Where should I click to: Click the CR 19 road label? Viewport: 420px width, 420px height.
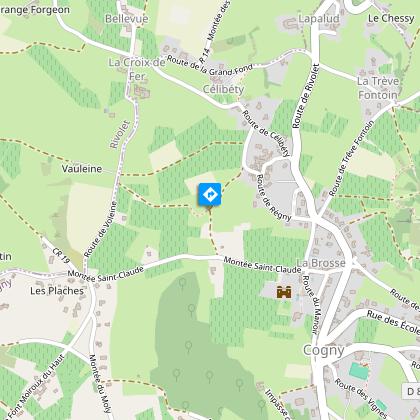[x=61, y=255]
